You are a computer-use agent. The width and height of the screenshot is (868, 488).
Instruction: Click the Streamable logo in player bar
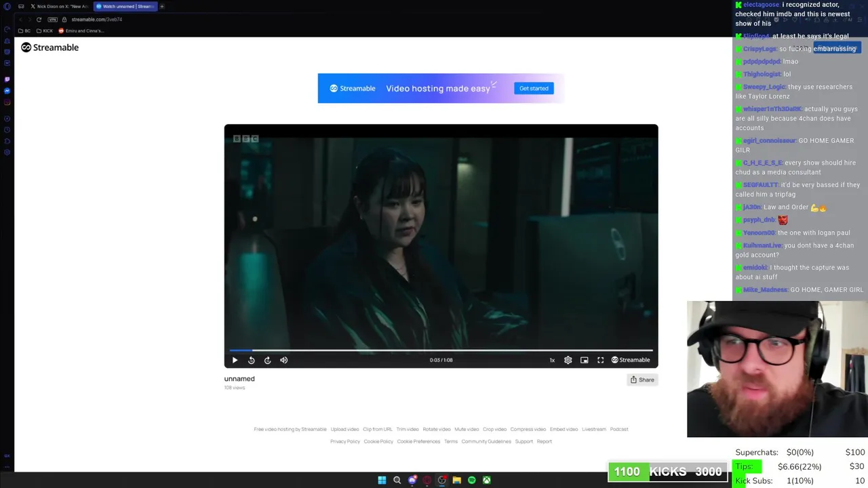631,360
